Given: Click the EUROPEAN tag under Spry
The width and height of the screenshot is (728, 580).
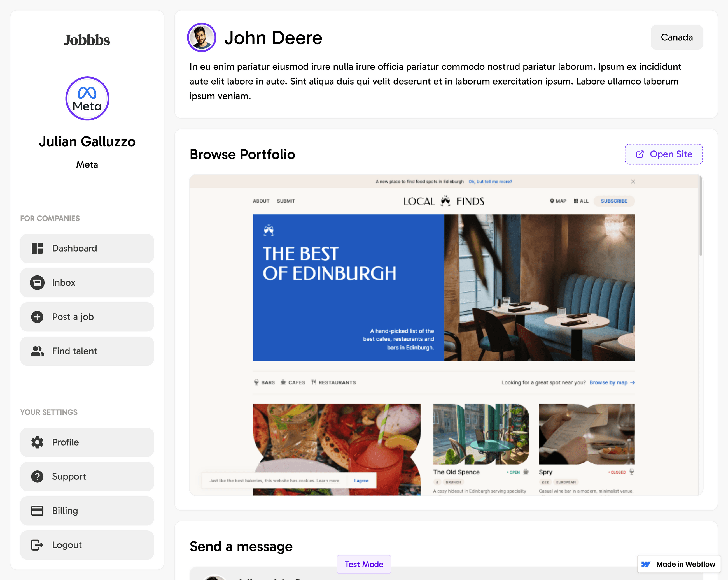Looking at the screenshot, I should coord(566,482).
